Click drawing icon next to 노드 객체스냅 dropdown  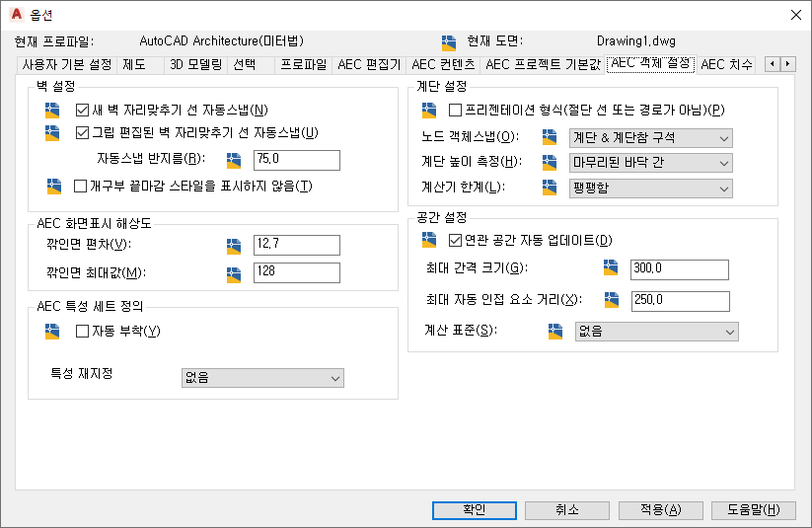tap(550, 137)
